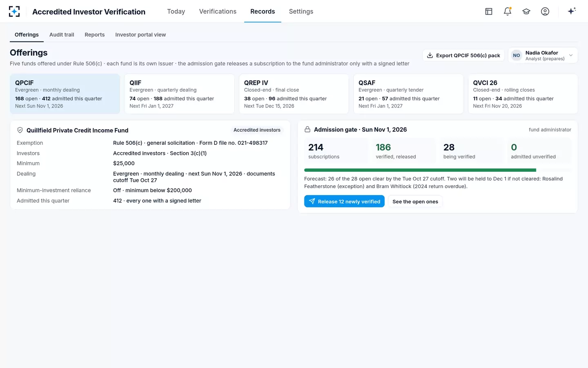Open the layout panel icon
Image resolution: width=588 pixels, height=368 pixels.
coord(489,11)
